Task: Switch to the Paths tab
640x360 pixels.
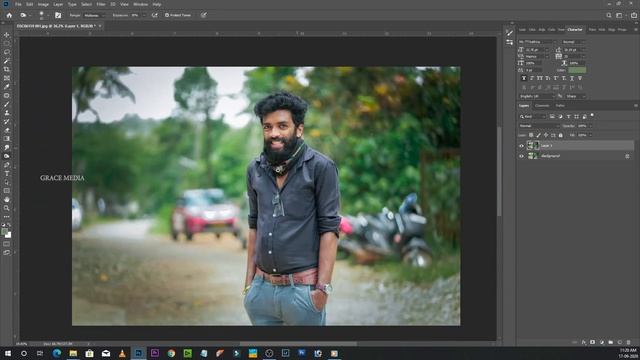Action: [x=560, y=106]
